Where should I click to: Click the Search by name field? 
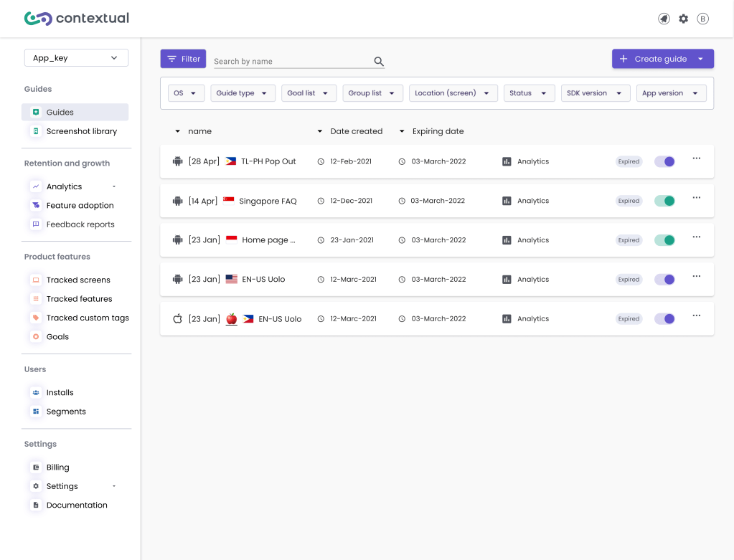tap(291, 62)
